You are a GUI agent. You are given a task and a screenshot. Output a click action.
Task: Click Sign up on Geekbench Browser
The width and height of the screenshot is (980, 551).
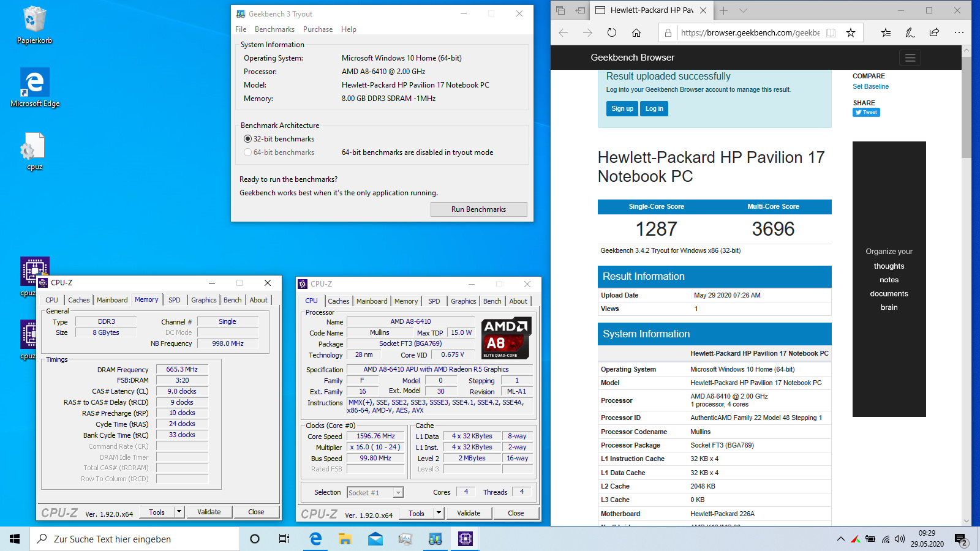point(622,108)
